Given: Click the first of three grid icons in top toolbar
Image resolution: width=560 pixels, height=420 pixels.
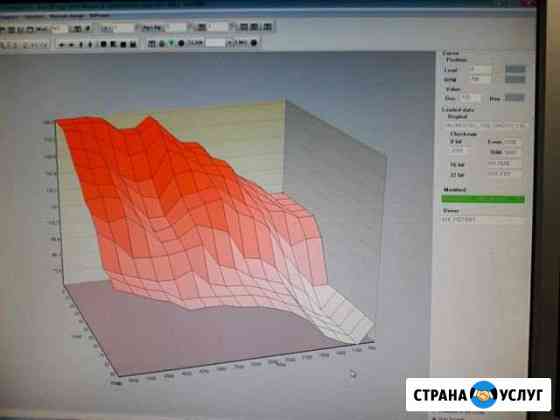Looking at the screenshot, I should 244,27.
